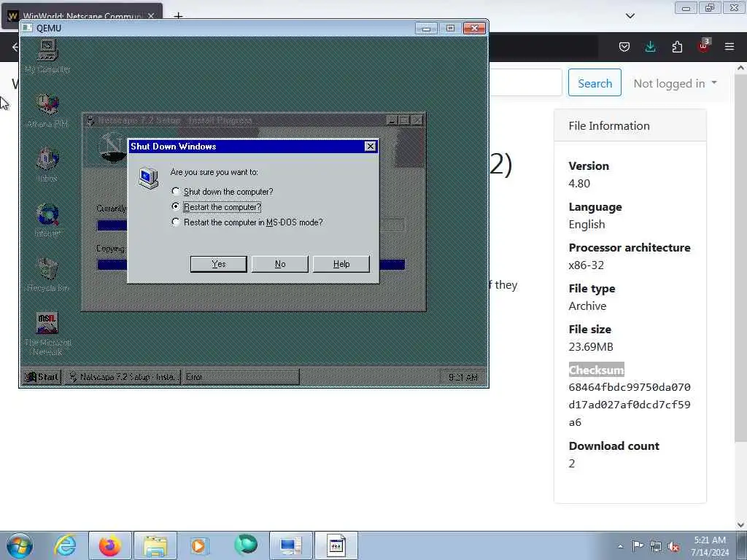Click the Search button on WinWorld page
The image size is (747, 560).
(x=595, y=83)
